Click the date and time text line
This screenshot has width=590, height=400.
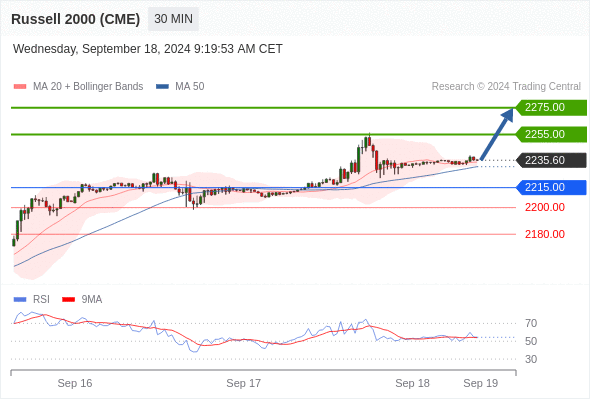(148, 49)
